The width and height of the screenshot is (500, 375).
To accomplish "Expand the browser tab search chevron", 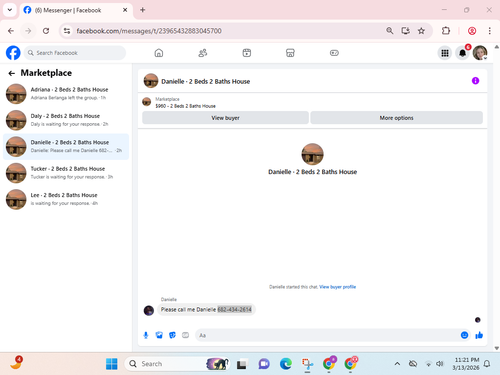I will [10, 10].
